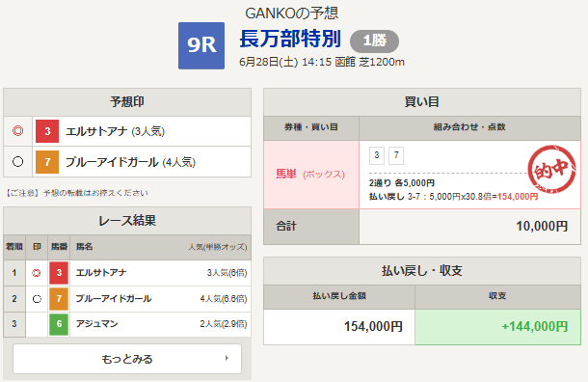Click the double-circle mark for エルサトアナ prediction

point(17,131)
